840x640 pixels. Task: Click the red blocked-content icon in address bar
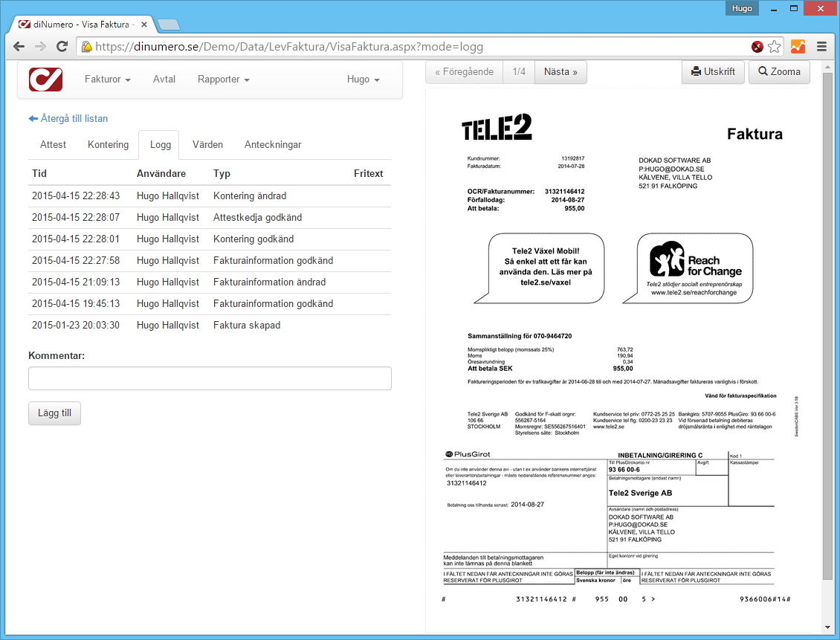tap(757, 47)
